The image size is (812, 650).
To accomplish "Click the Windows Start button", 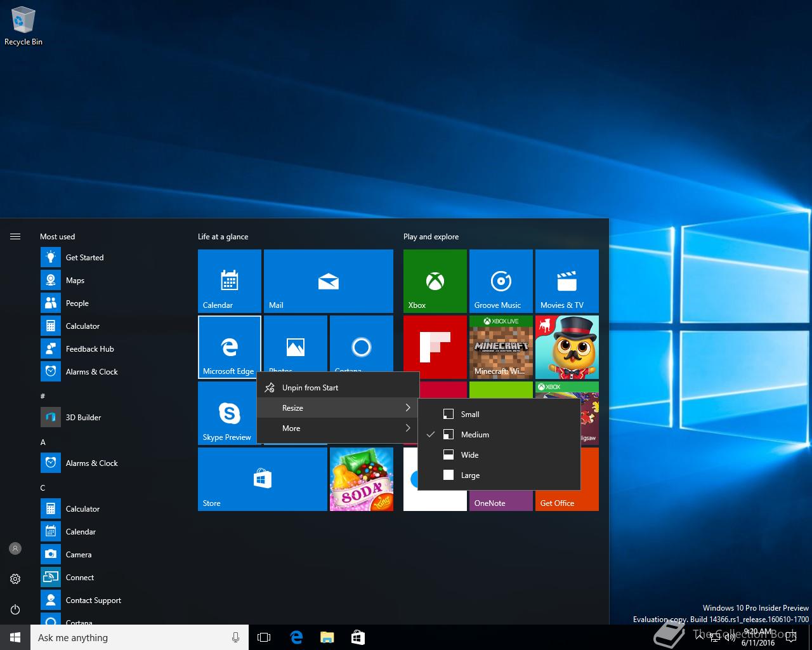I will [15, 637].
